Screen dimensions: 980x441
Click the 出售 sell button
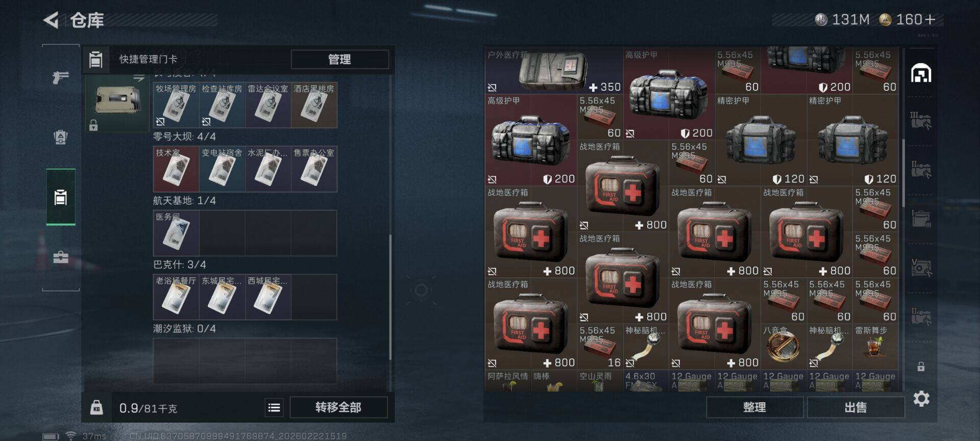coord(855,407)
